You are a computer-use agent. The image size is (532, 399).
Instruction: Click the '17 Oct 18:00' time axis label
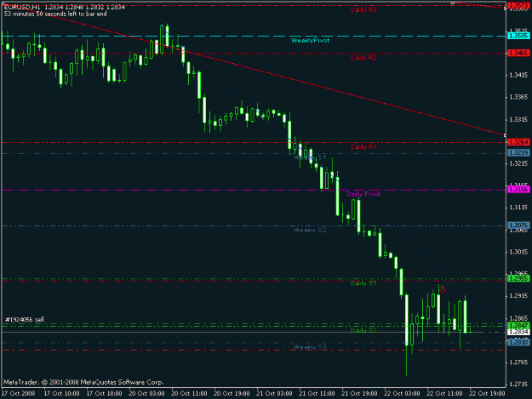[x=105, y=394]
